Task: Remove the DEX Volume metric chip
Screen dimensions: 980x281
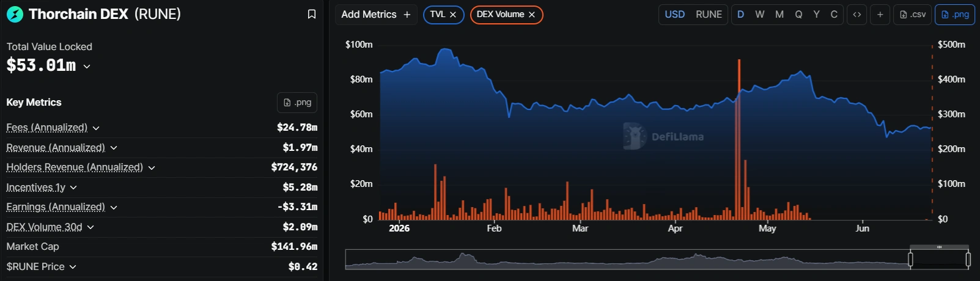Action: pos(532,15)
